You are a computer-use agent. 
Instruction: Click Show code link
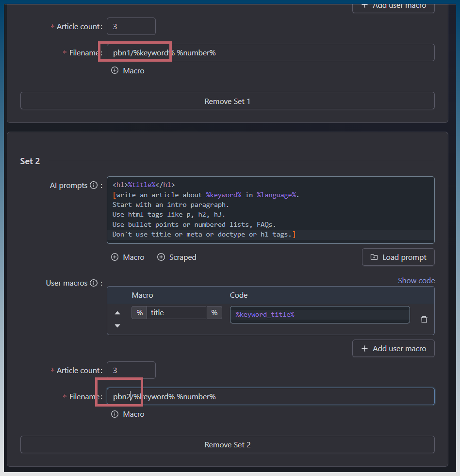pyautogui.click(x=416, y=281)
